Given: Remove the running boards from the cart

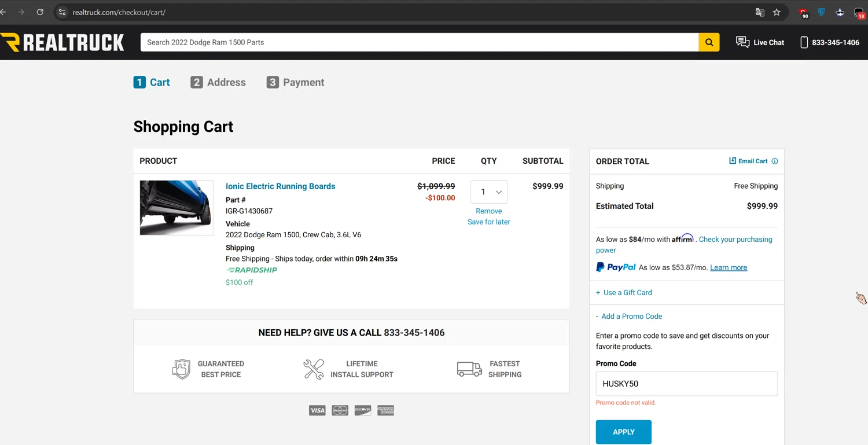Looking at the screenshot, I should pyautogui.click(x=489, y=211).
